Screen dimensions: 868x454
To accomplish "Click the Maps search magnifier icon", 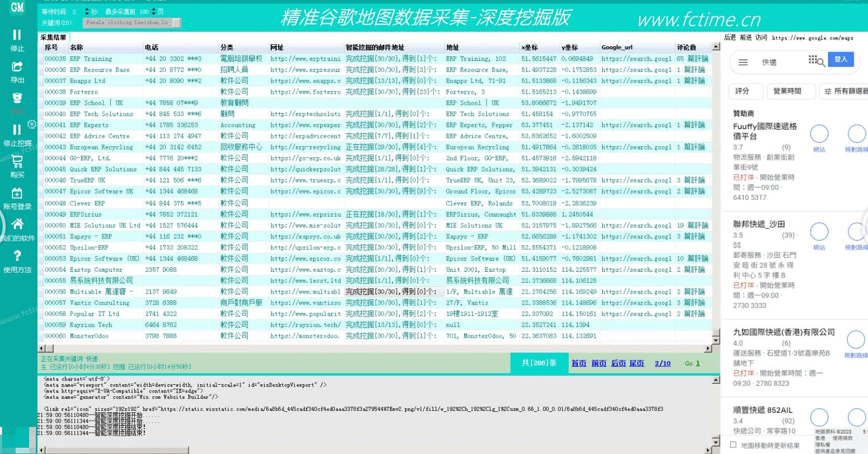I will pyautogui.click(x=821, y=62).
